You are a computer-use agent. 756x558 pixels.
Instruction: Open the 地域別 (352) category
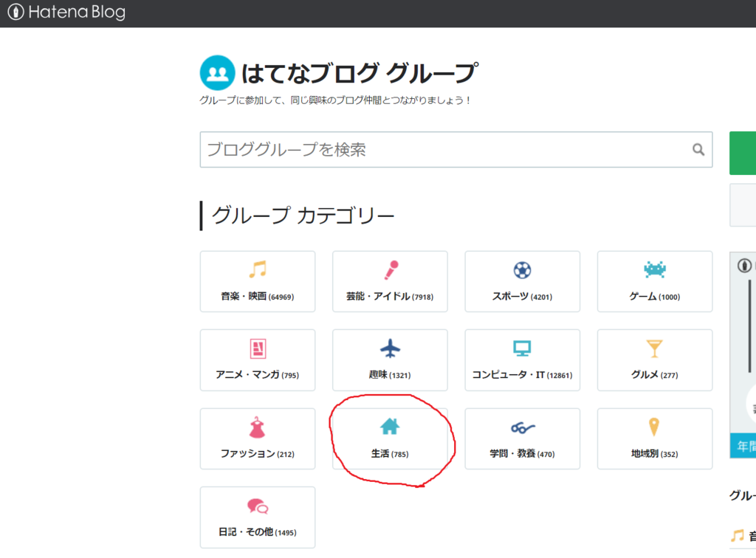(655, 438)
